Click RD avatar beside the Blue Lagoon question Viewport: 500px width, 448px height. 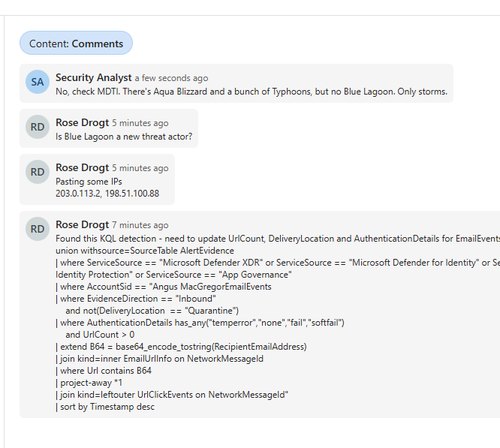coord(38,127)
